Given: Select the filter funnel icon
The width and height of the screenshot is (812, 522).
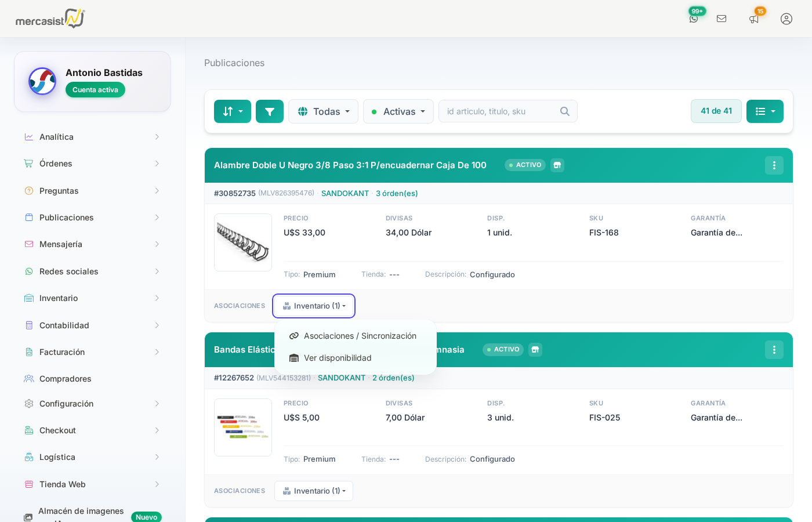Looking at the screenshot, I should pyautogui.click(x=269, y=111).
